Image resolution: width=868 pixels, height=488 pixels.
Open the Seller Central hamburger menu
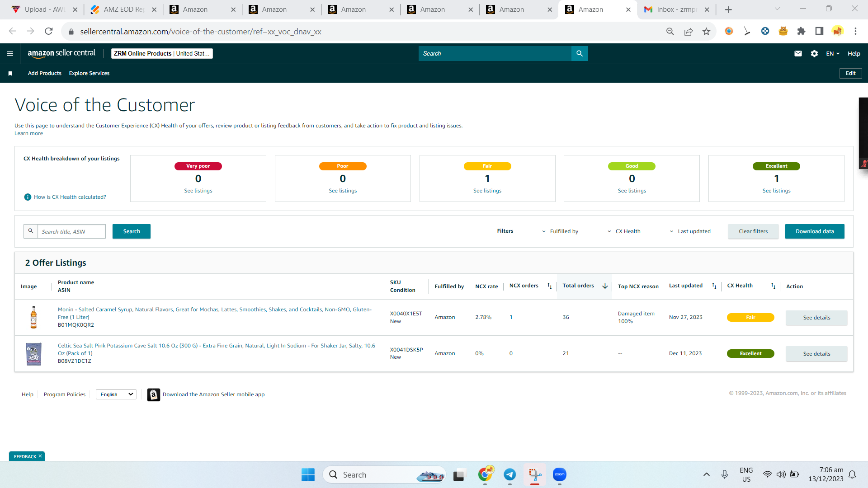pos(10,54)
